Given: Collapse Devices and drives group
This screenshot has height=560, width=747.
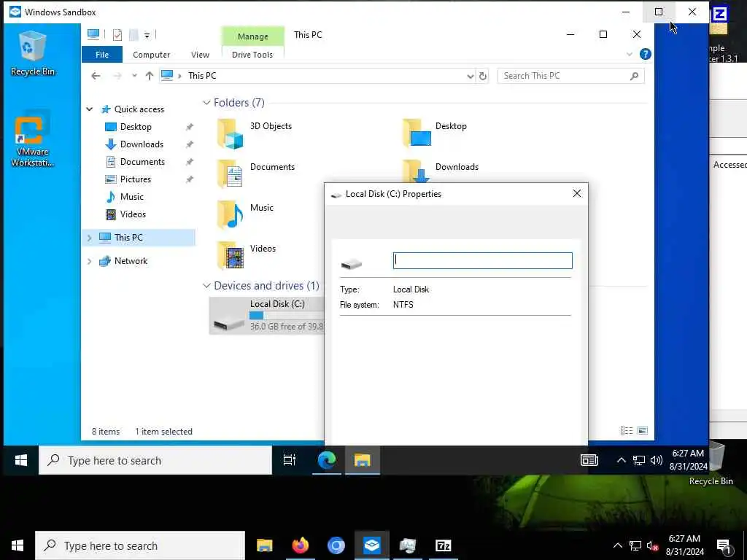Looking at the screenshot, I should tap(206, 286).
